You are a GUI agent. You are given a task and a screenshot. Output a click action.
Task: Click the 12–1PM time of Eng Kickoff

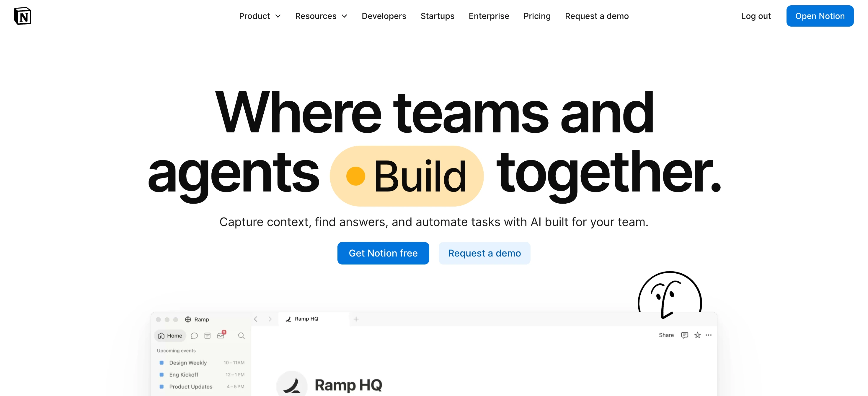click(235, 374)
